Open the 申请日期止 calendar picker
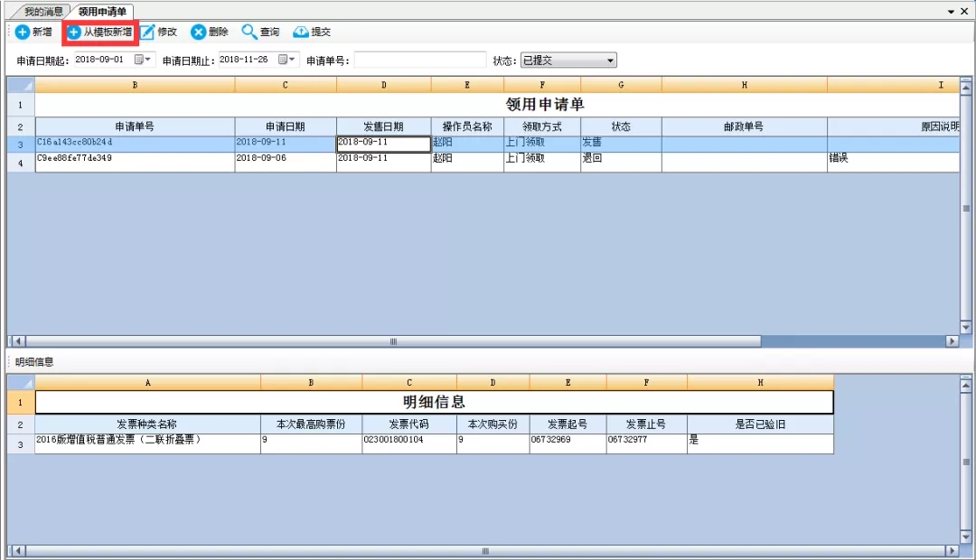 286,60
